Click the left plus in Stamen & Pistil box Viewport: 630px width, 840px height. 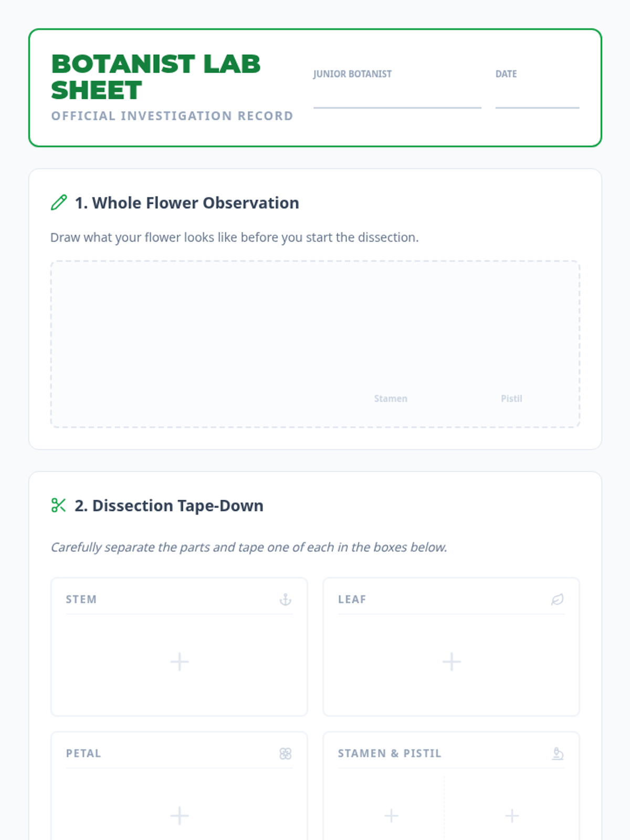point(391,815)
